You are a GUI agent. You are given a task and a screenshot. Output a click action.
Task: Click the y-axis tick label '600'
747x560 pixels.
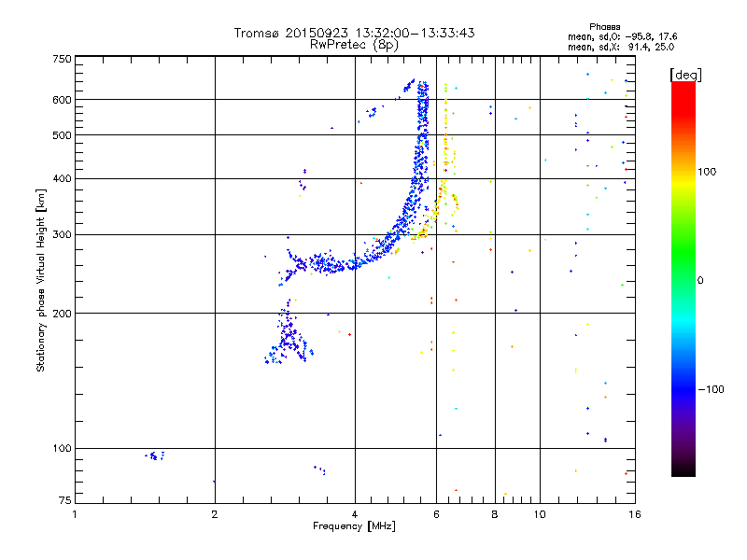point(62,100)
